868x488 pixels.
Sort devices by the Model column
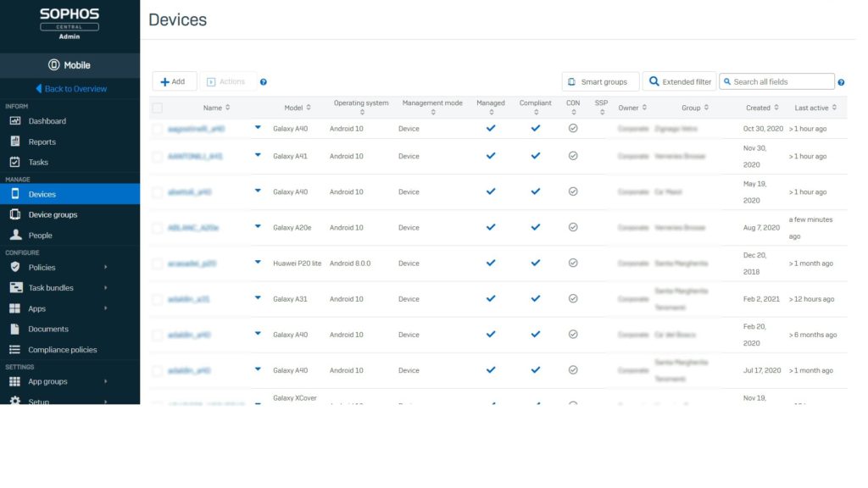tap(309, 108)
